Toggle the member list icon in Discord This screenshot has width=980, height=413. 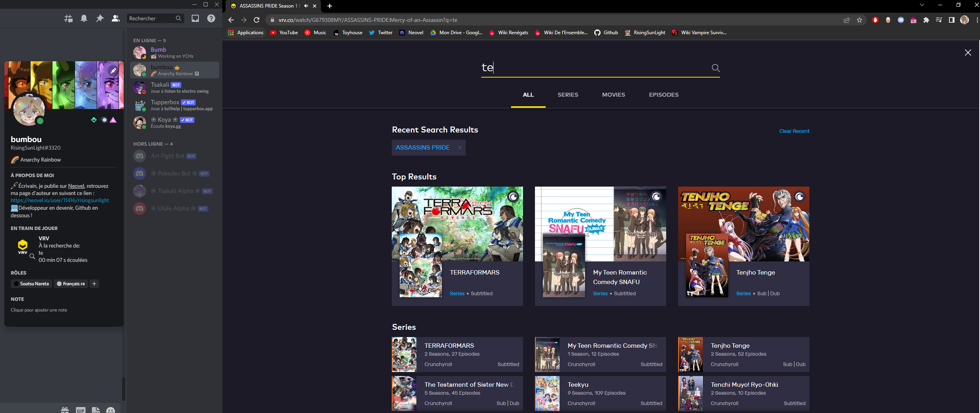coord(115,18)
